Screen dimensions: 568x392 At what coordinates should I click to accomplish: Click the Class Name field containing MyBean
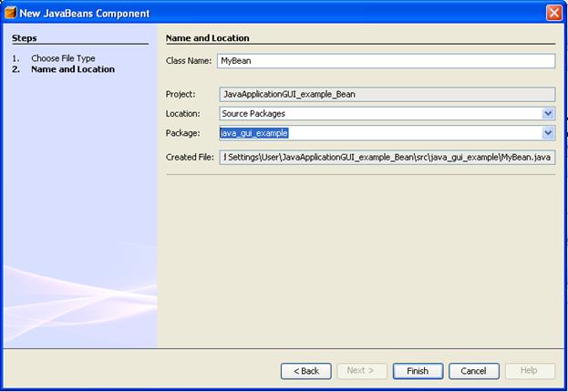coord(386,61)
